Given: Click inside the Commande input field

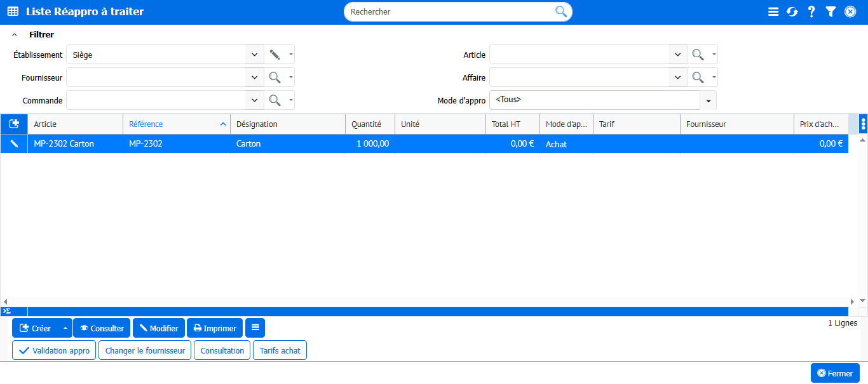Looking at the screenshot, I should coord(156,100).
